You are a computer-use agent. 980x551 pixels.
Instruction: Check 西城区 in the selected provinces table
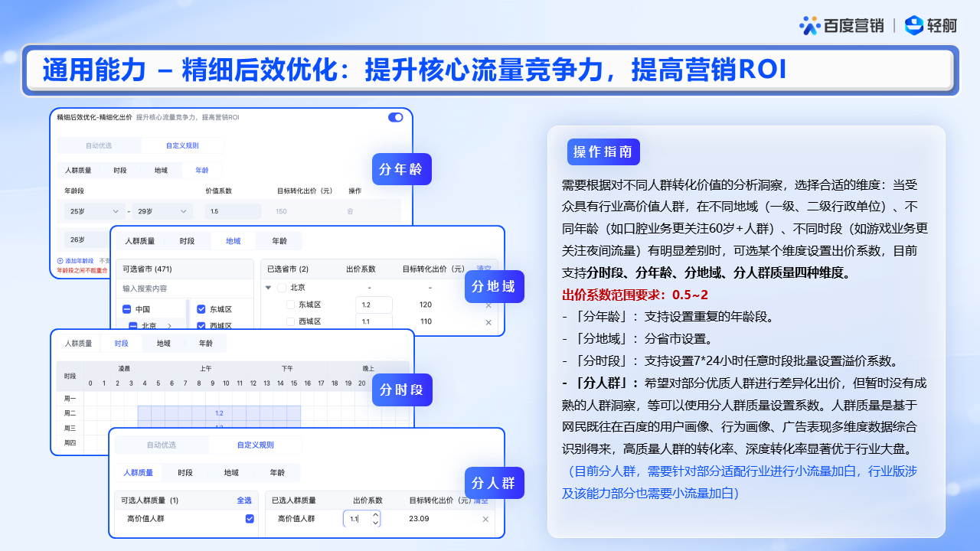(x=290, y=321)
